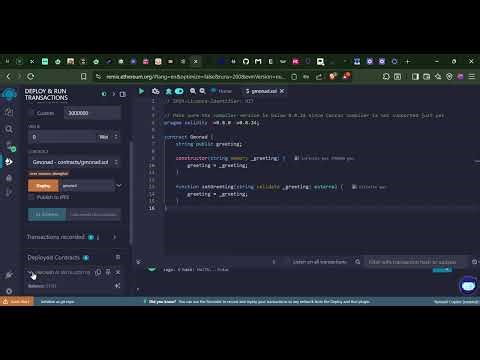Open the Deploy & Run sidebar icon
This screenshot has width=480, height=360.
9,162
